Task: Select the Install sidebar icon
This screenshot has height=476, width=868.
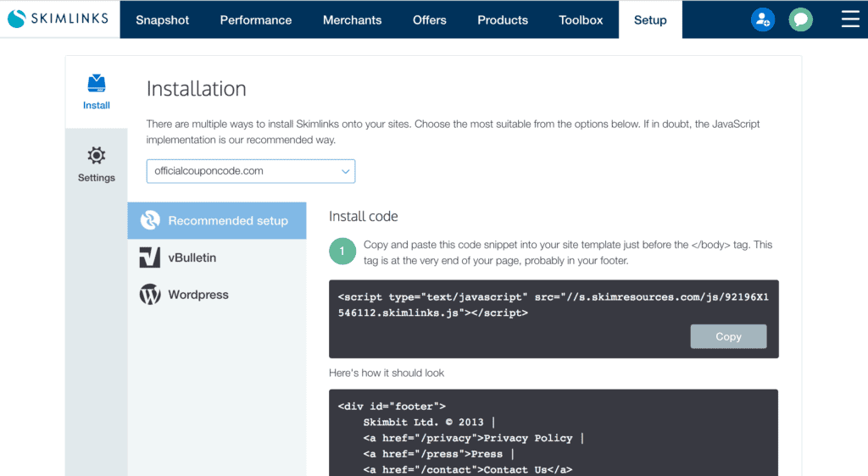Action: tap(97, 91)
